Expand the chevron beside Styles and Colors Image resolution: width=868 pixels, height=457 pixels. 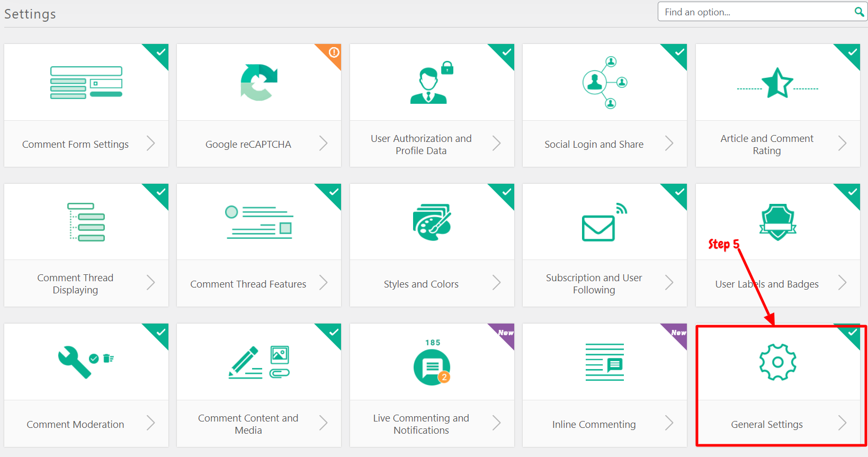click(x=496, y=283)
